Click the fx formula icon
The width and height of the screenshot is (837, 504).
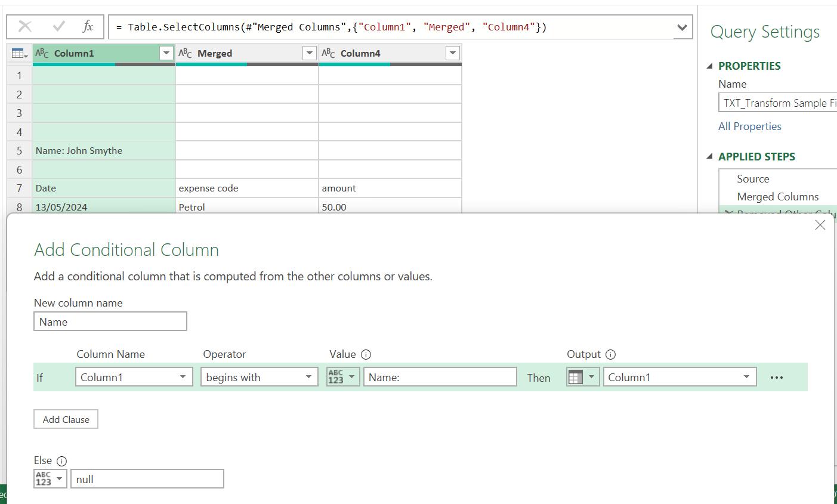[88, 26]
